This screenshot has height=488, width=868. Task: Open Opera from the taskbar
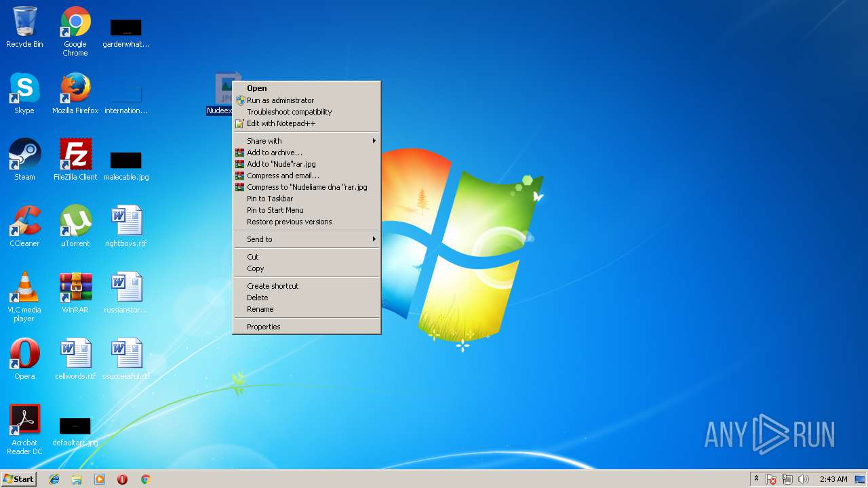[122, 479]
